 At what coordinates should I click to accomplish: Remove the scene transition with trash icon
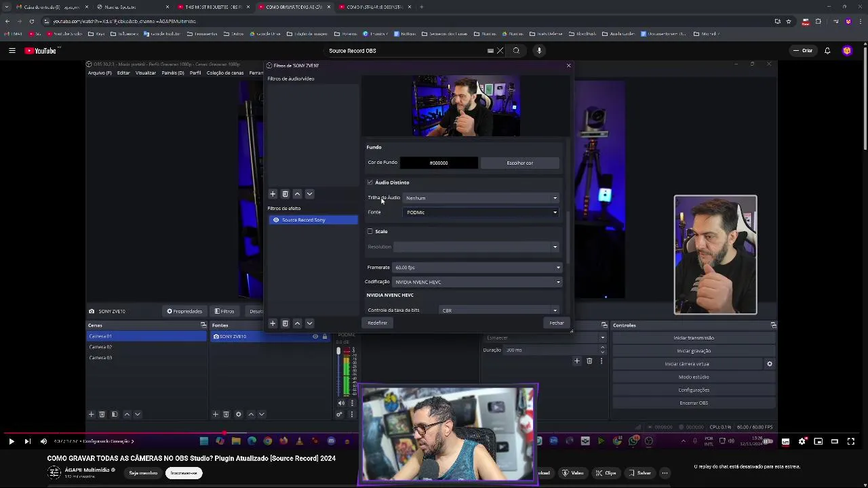pos(589,361)
